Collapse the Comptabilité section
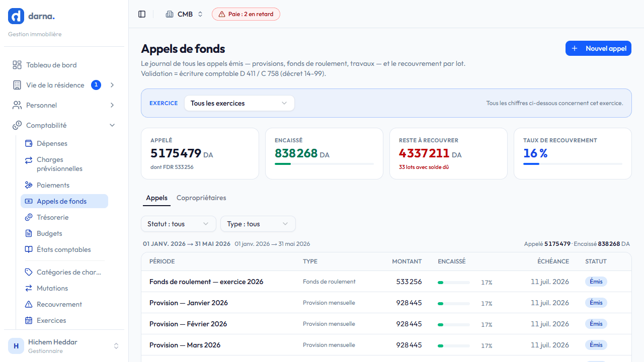This screenshot has height=362, width=644. point(112,125)
